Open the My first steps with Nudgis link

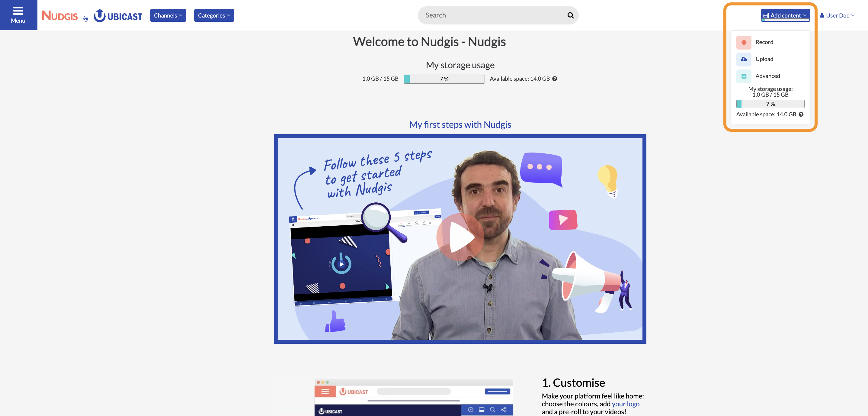tap(460, 124)
